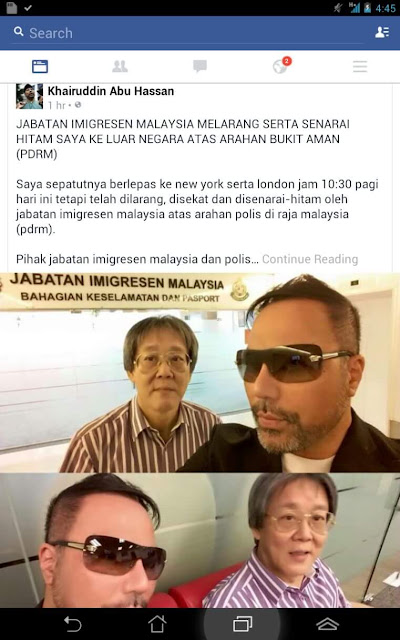This screenshot has width=400, height=640.
Task: Tap Continue Reading to expand post
Action: click(x=310, y=259)
